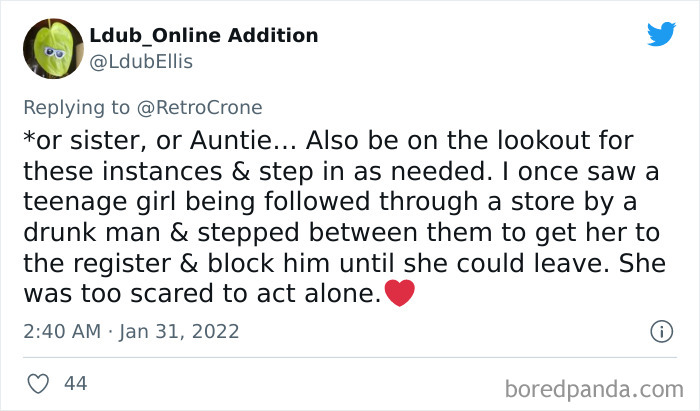The width and height of the screenshot is (700, 411).
Task: Visit the @LdubEllis handle
Action: (141, 61)
